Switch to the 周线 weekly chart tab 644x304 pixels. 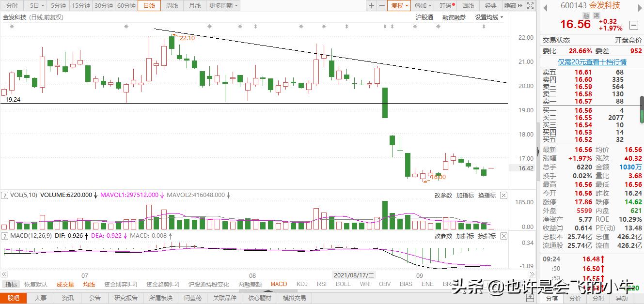click(x=172, y=5)
